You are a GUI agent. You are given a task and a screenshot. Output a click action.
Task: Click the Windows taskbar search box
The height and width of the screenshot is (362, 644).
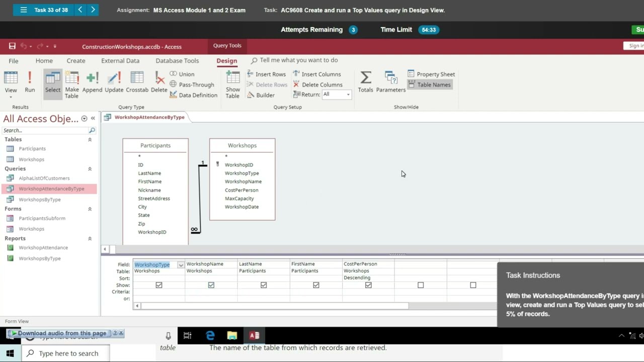tap(65, 353)
